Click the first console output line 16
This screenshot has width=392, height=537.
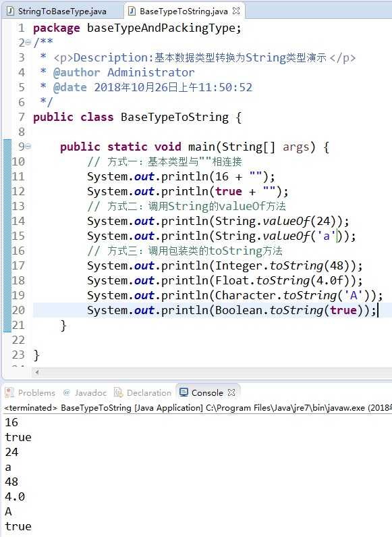click(x=11, y=422)
